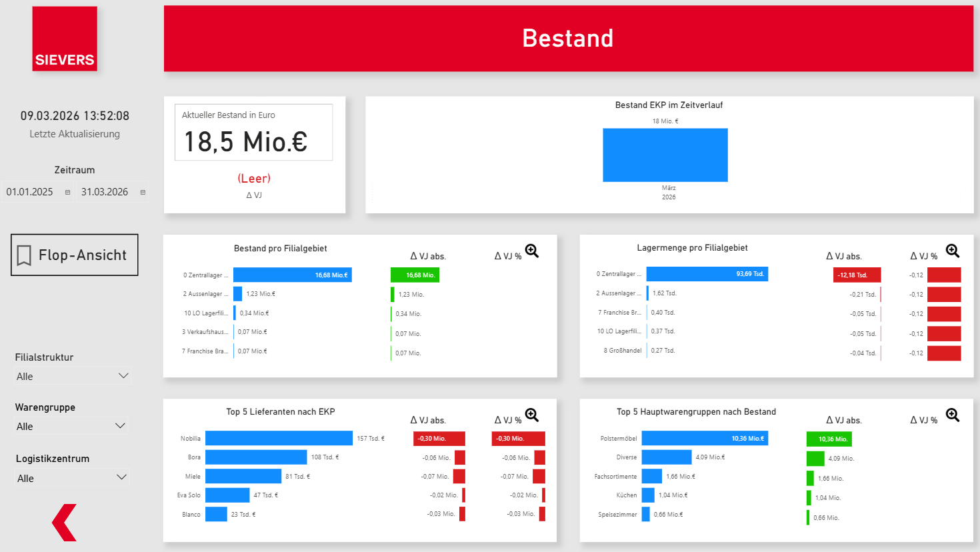Click the red -12,18 Tsd. delta bar
The image size is (980, 552).
click(x=857, y=275)
